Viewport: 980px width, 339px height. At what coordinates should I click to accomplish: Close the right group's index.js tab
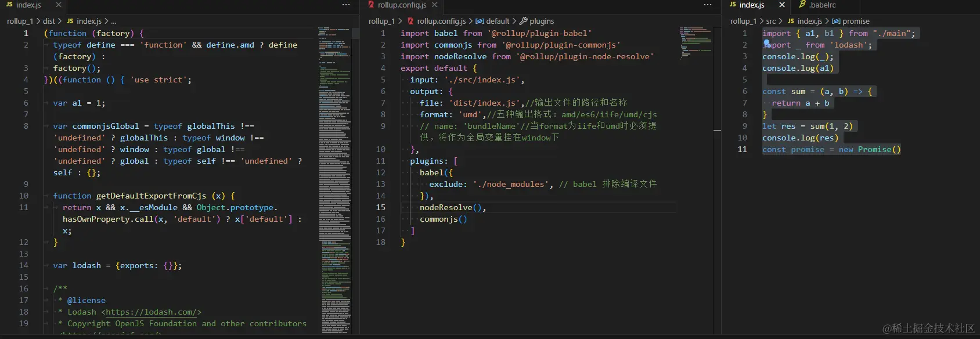782,5
